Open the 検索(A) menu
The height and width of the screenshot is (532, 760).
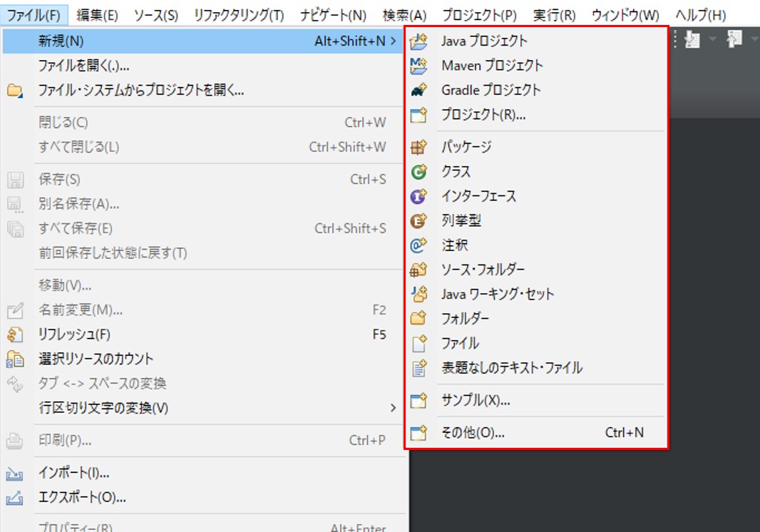click(404, 16)
